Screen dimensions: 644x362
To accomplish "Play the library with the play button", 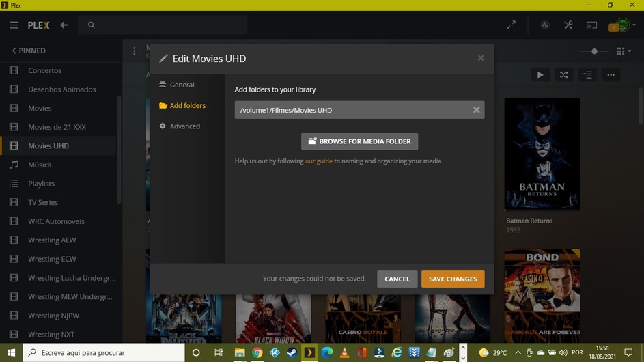I will tap(540, 74).
